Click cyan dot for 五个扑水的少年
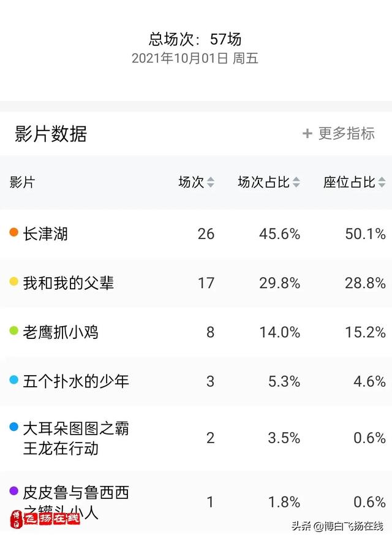 tap(13, 380)
